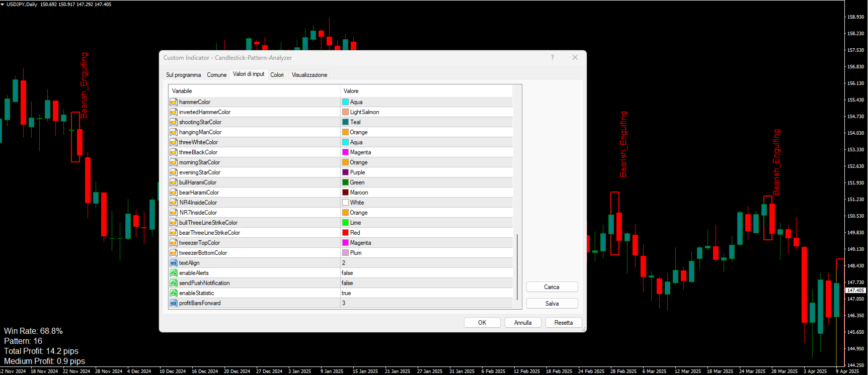The image size is (868, 375).
Task: Select the Orange value of morningStarColor
Action: 359,162
